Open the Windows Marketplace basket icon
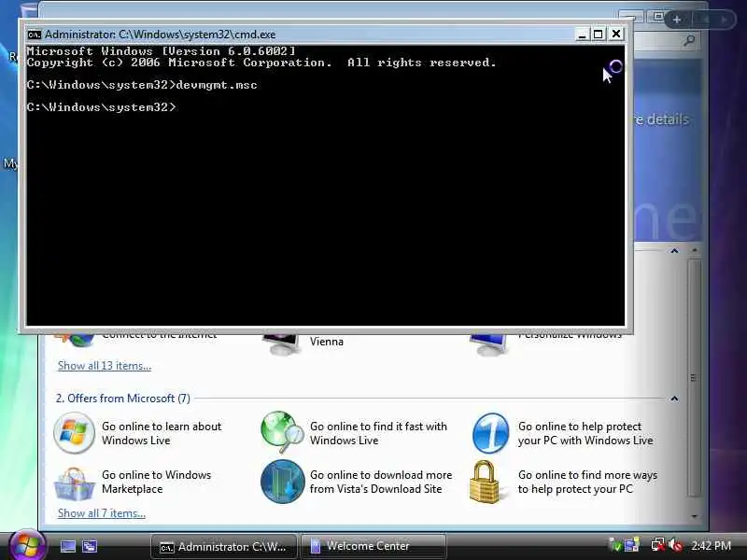The width and height of the screenshot is (747, 560). pyautogui.click(x=74, y=483)
